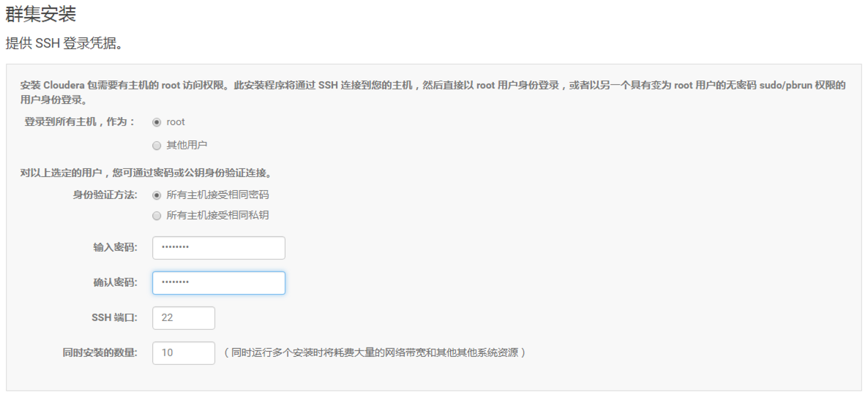
Task: Select the 其他用户 radio button
Action: point(157,145)
